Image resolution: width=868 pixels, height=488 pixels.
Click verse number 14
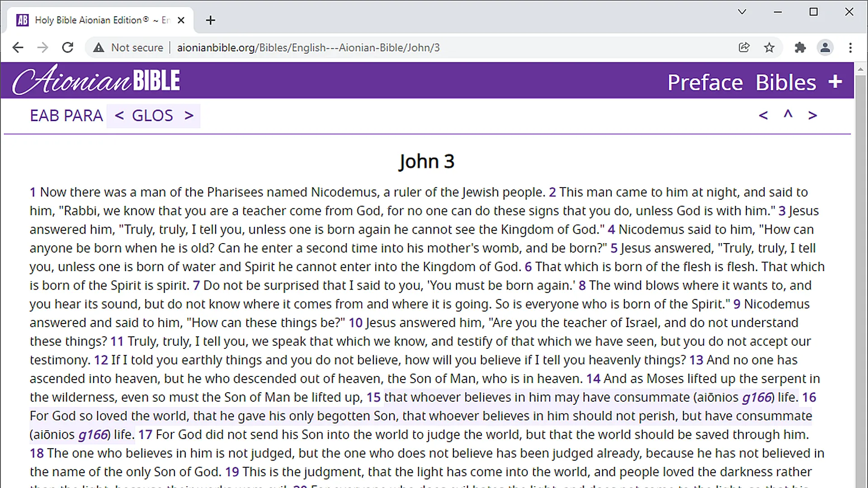(593, 379)
